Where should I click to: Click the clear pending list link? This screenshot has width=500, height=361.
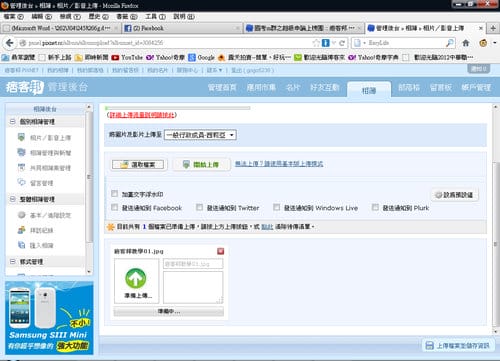tap(267, 227)
